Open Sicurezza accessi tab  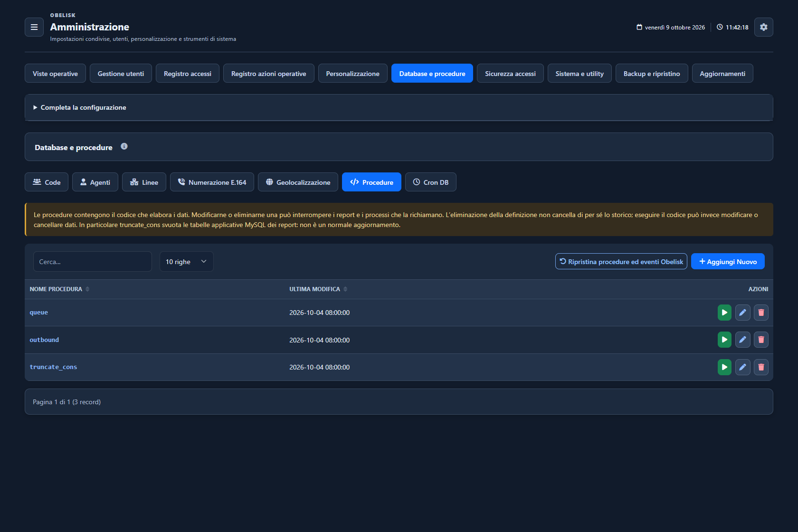[x=510, y=73]
